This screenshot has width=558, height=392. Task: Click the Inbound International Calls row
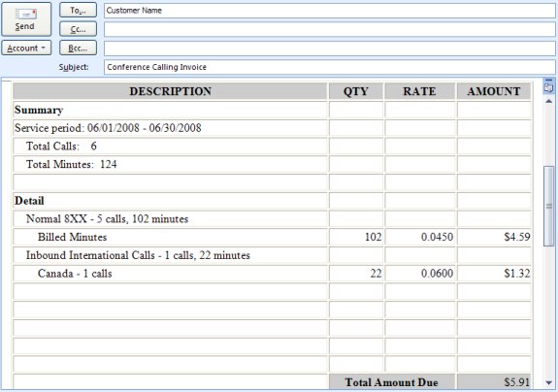point(170,254)
